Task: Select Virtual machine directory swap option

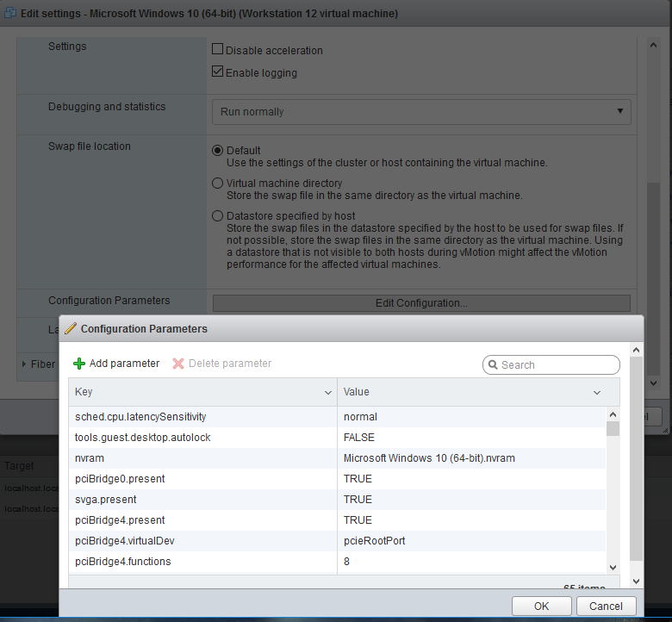Action: click(x=217, y=183)
